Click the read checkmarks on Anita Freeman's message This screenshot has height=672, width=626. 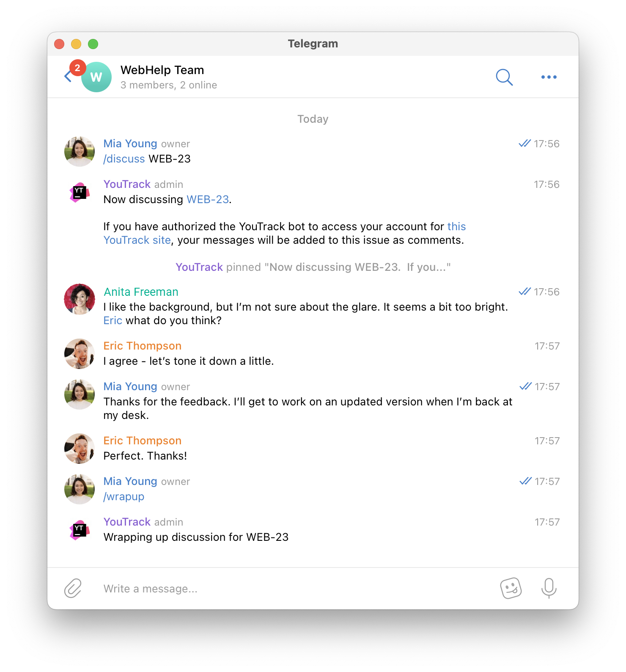click(x=524, y=292)
